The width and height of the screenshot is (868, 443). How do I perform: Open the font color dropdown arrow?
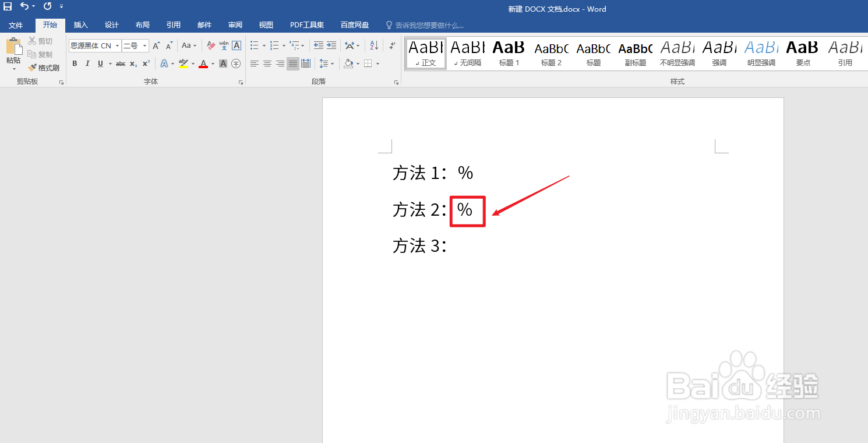tap(212, 64)
